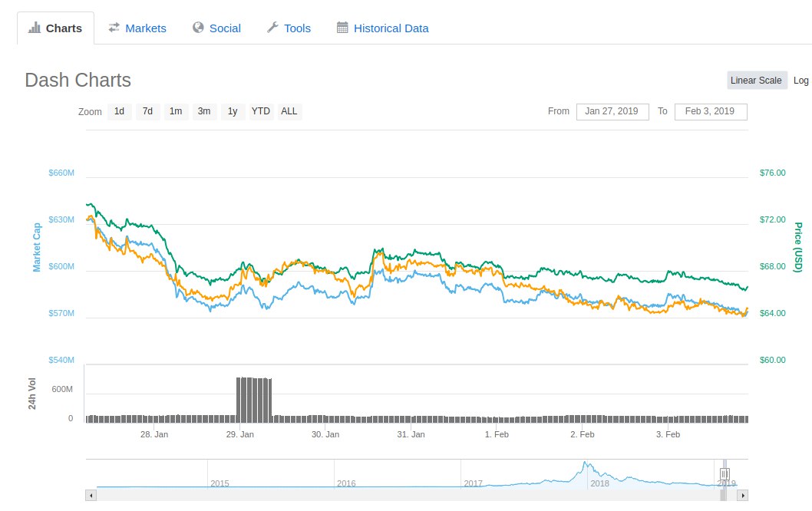Click the 1. Feb date label
The image size is (812, 511).
tap(497, 434)
